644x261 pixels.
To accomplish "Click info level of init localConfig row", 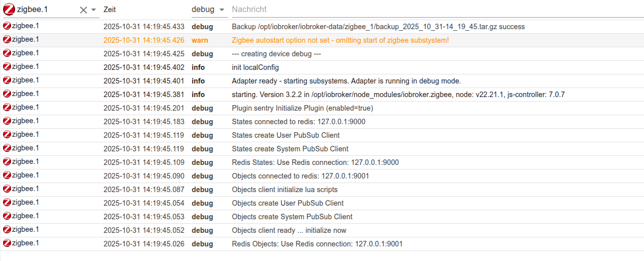I will pos(198,67).
